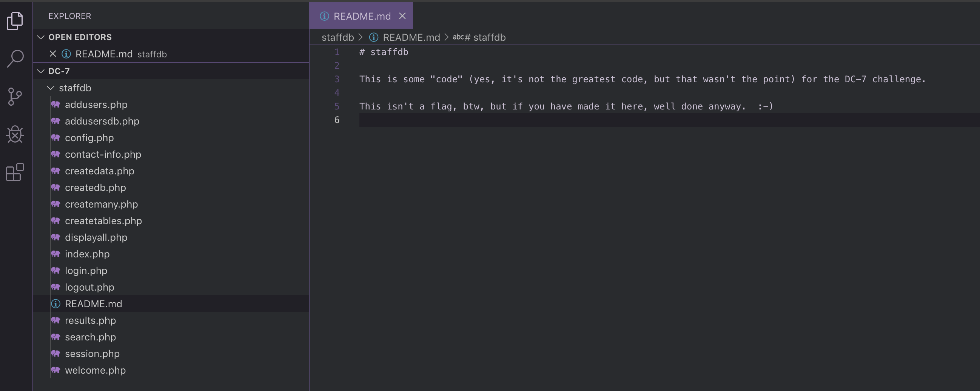Close README.md in Open Editors list
This screenshot has width=980, height=391.
[53, 54]
